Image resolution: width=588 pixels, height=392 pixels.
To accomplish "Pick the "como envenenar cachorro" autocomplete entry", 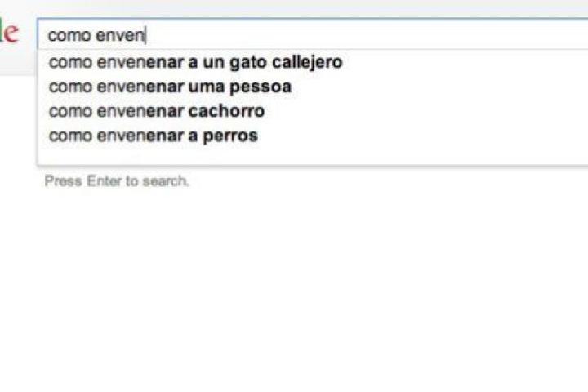I will point(156,111).
